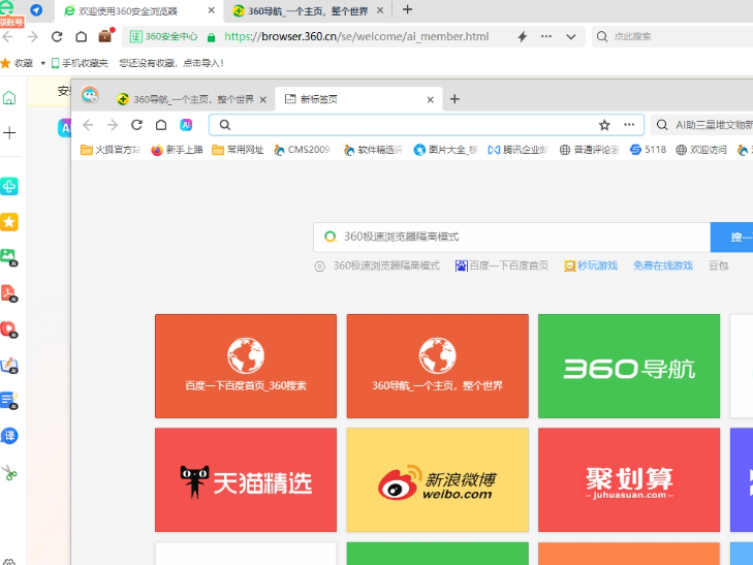Click the 点击导入 import bookmarks link
The width and height of the screenshot is (753, 565).
click(203, 63)
